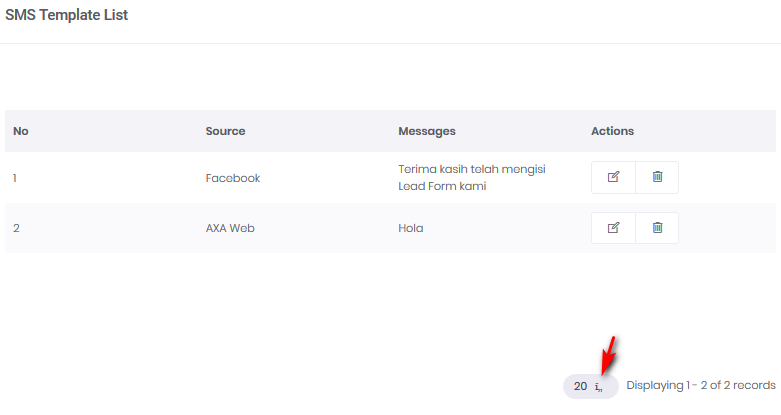The width and height of the screenshot is (781, 415).
Task: Click the Actions column header
Action: pos(612,131)
